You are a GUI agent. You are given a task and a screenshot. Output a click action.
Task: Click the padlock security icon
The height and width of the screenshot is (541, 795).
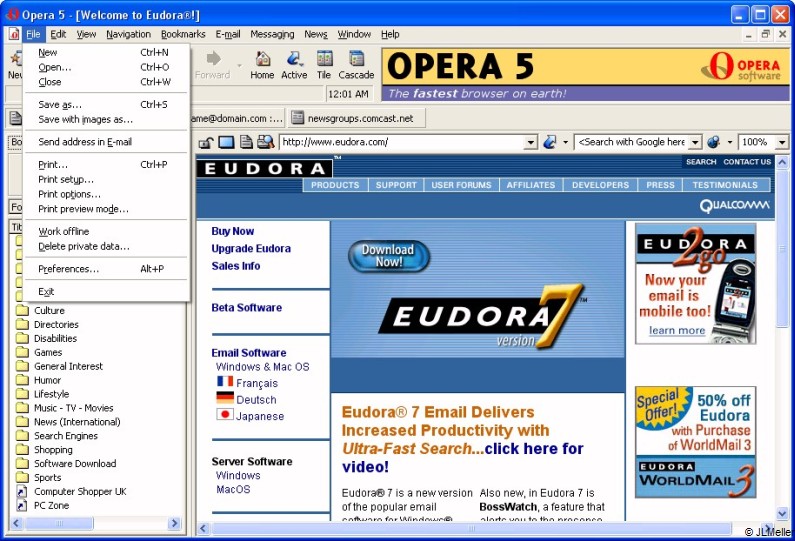205,142
